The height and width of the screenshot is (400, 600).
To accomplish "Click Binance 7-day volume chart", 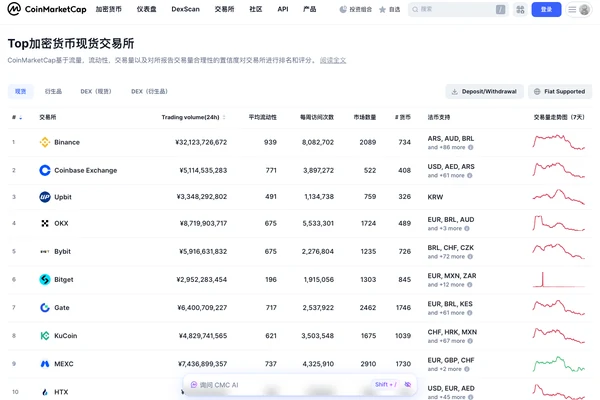I will [559, 142].
